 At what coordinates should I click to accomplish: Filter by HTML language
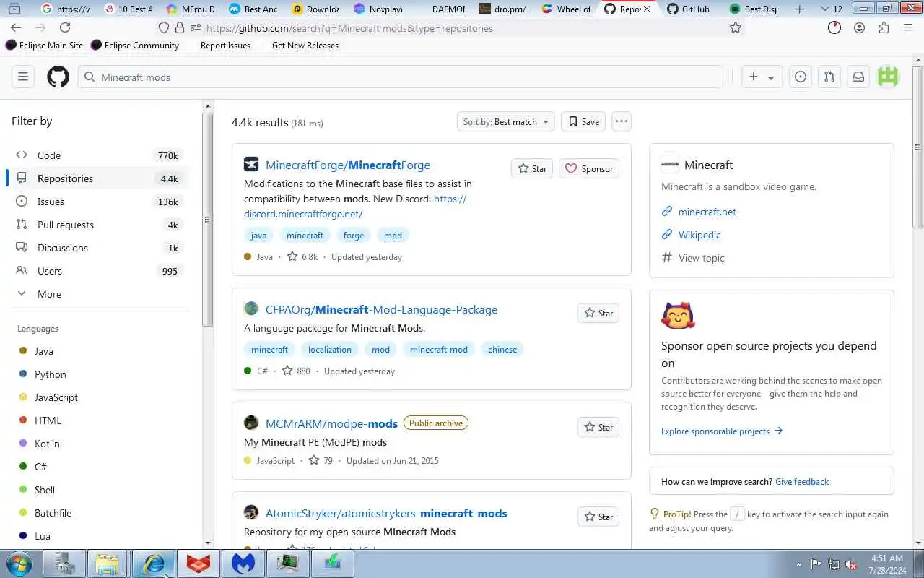pyautogui.click(x=48, y=420)
